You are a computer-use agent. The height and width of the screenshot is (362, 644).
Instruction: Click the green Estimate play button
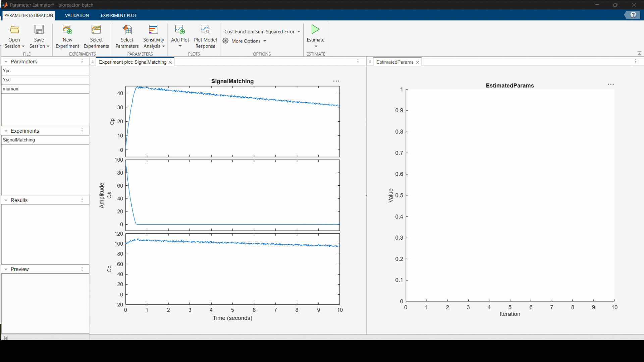pos(315,29)
